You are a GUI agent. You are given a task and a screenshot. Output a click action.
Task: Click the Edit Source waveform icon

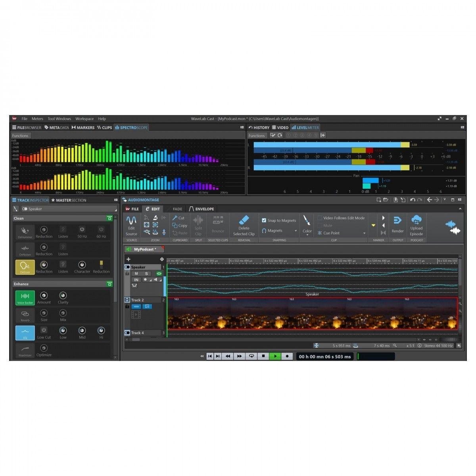pyautogui.click(x=131, y=220)
